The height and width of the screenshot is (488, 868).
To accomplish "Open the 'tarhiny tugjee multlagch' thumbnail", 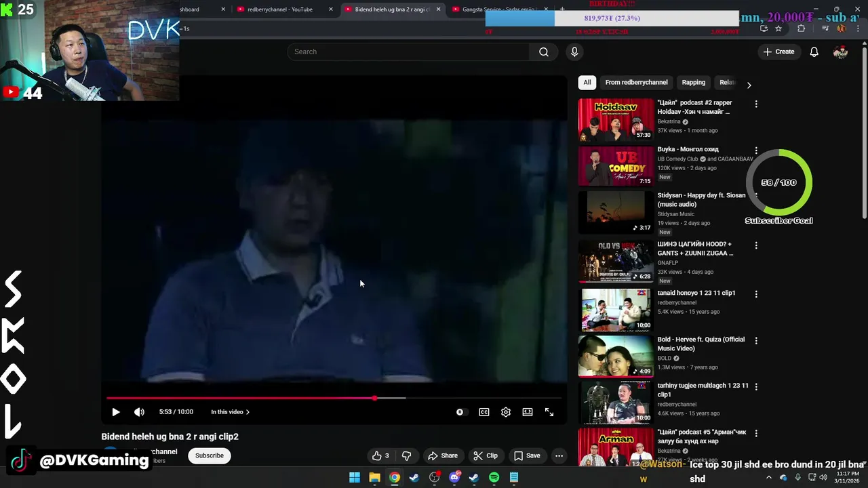I will coord(616,403).
